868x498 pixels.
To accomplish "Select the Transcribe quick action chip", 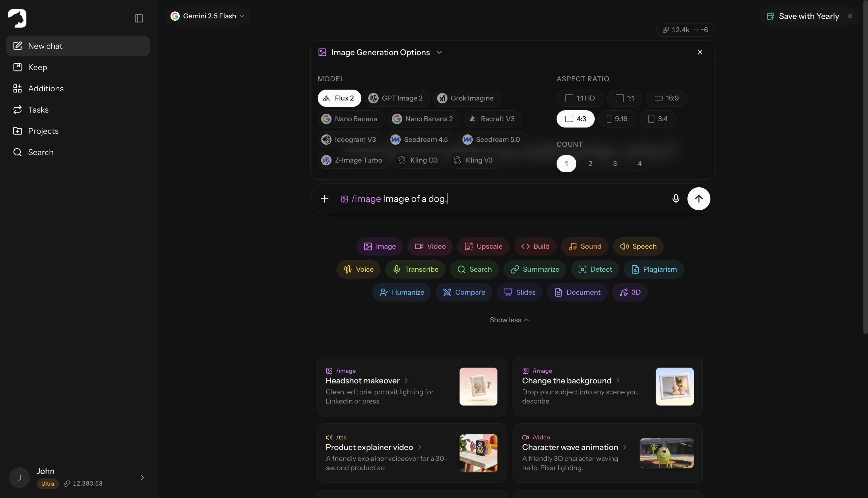I will (x=415, y=269).
